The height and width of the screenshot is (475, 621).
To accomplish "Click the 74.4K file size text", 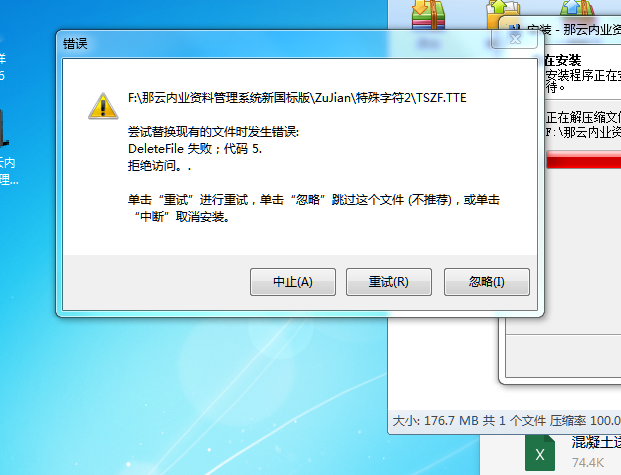I will (x=588, y=462).
